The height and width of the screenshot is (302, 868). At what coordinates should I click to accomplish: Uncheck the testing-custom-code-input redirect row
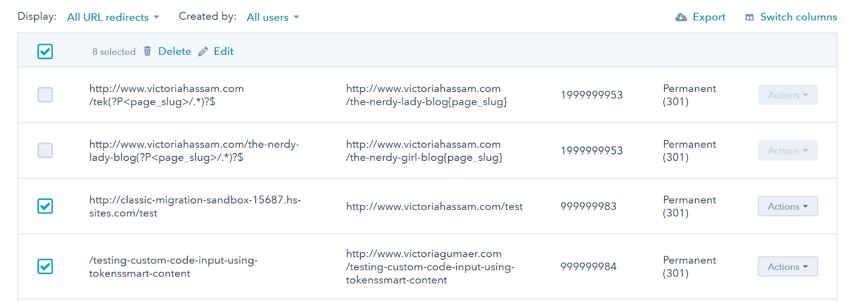pyautogui.click(x=45, y=267)
